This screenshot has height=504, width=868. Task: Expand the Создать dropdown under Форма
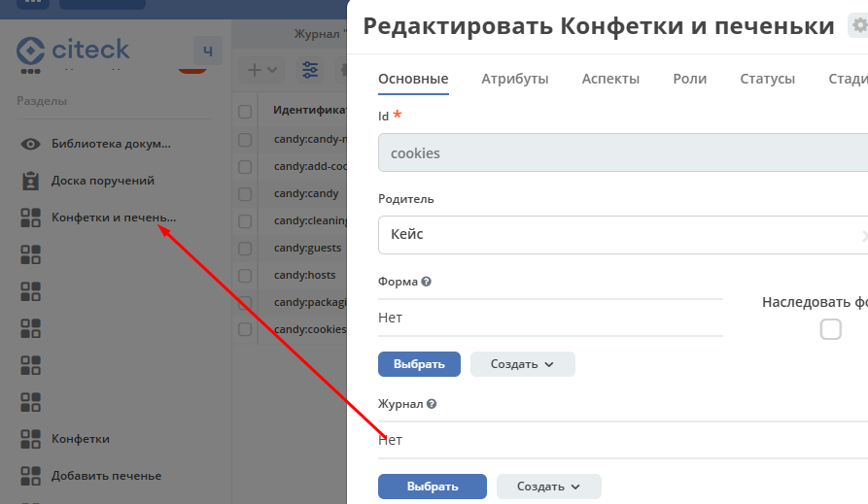pos(522,364)
